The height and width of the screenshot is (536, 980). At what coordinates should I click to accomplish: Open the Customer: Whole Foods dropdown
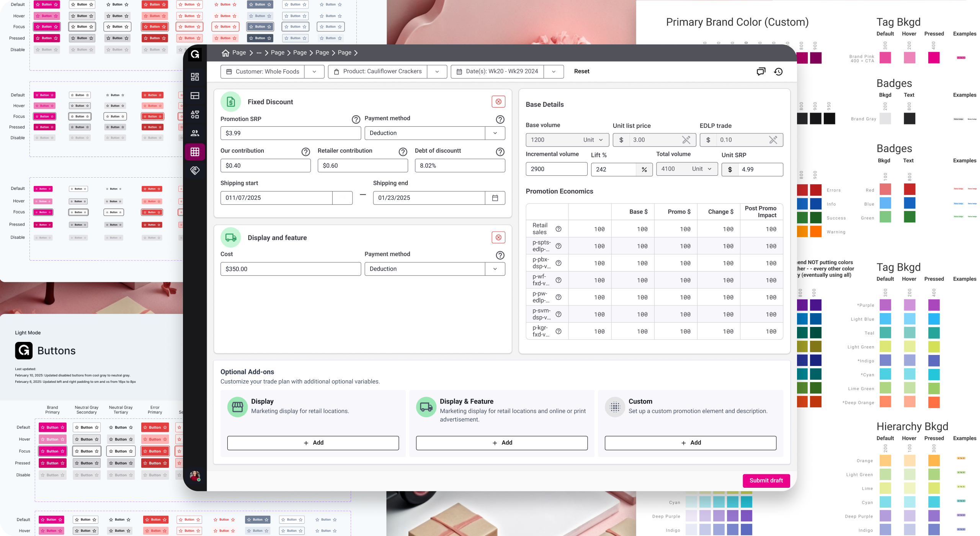(315, 72)
